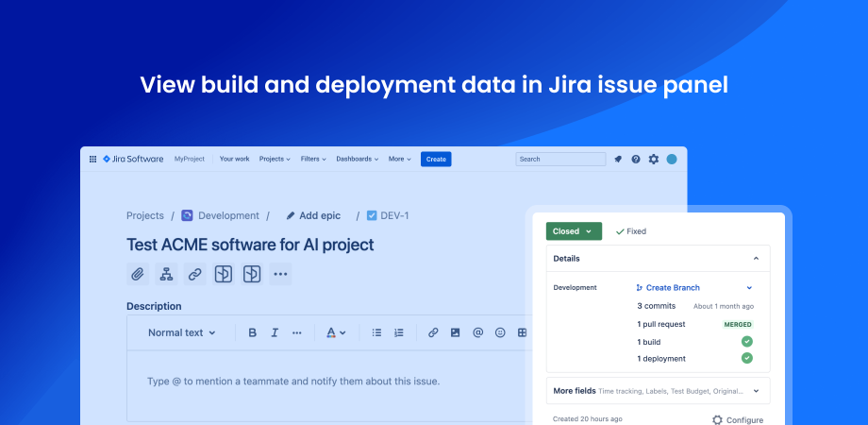868x425 pixels.
Task: Open the help question mark icon
Action: (x=636, y=160)
